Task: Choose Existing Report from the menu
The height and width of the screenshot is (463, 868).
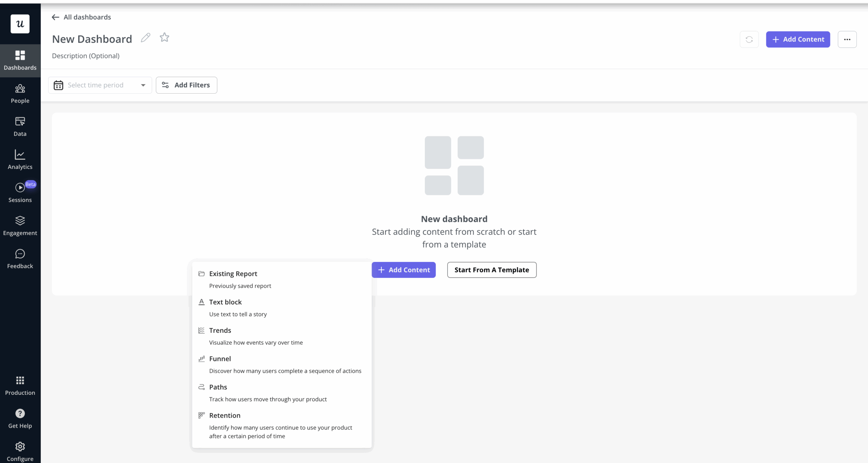Action: coord(233,274)
